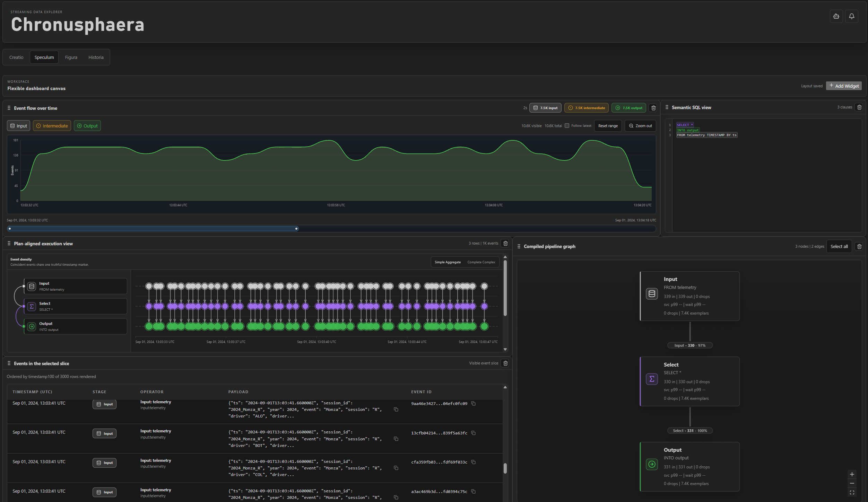
Task: Open the Figura tab
Action: pyautogui.click(x=71, y=58)
